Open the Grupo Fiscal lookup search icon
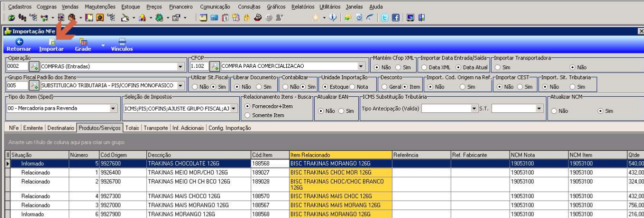This screenshot has width=644, height=218. 34,86
